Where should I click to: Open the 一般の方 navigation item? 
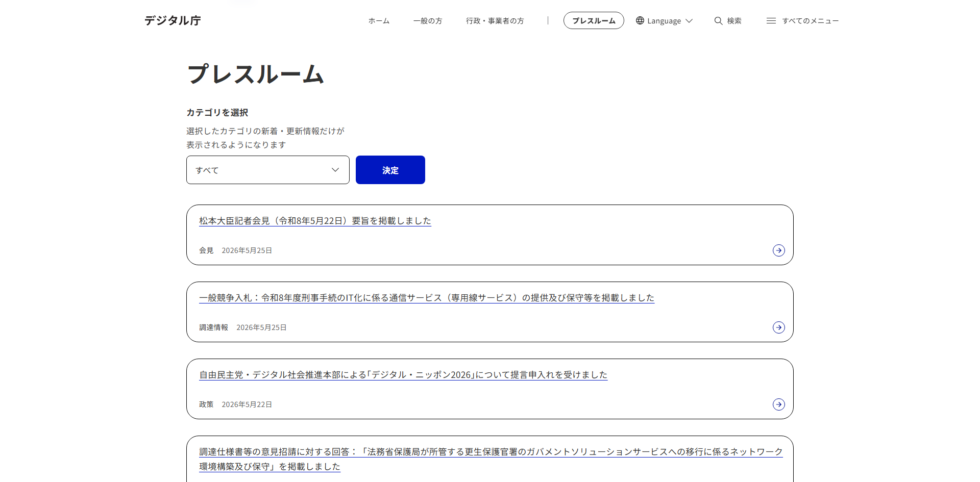point(428,21)
